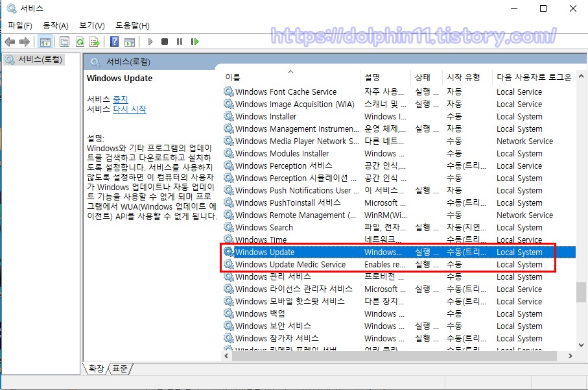Select Windows 라이선스 관리자 서비스 row

point(399,289)
